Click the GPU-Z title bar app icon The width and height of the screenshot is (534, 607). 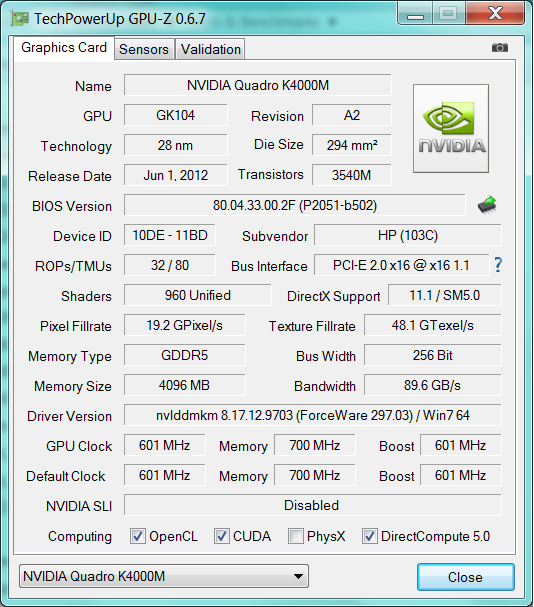click(20, 18)
